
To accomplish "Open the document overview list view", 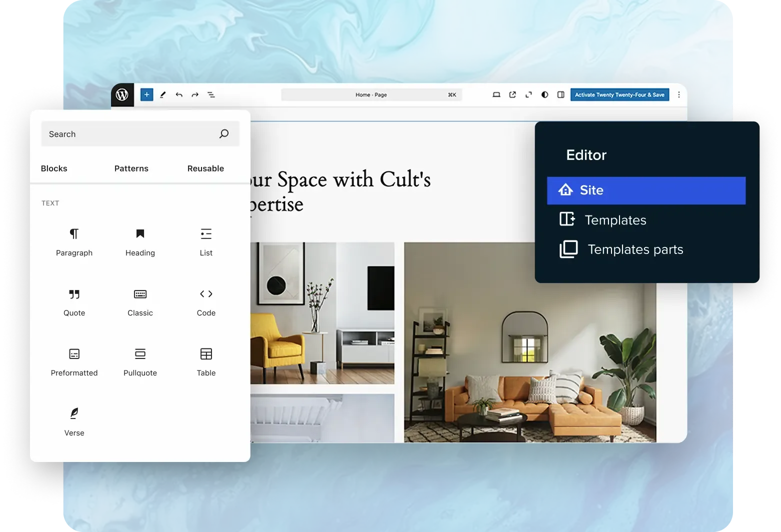I will [211, 94].
